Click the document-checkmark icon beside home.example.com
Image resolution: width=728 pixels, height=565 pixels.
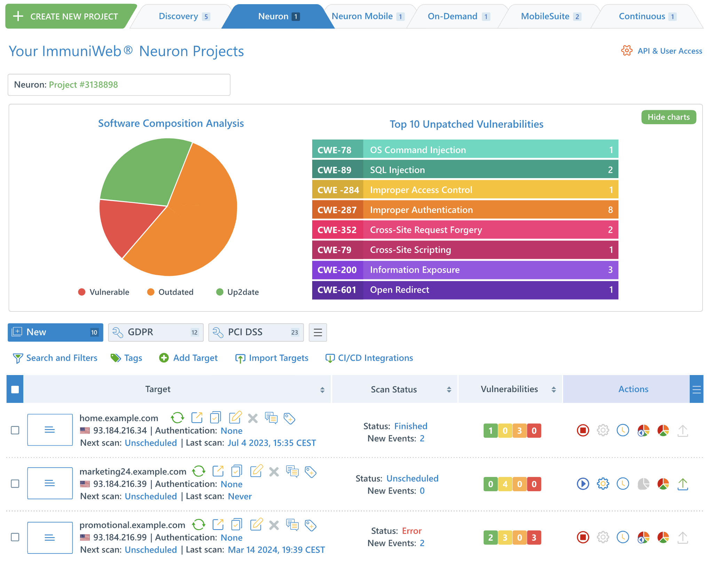[216, 417]
